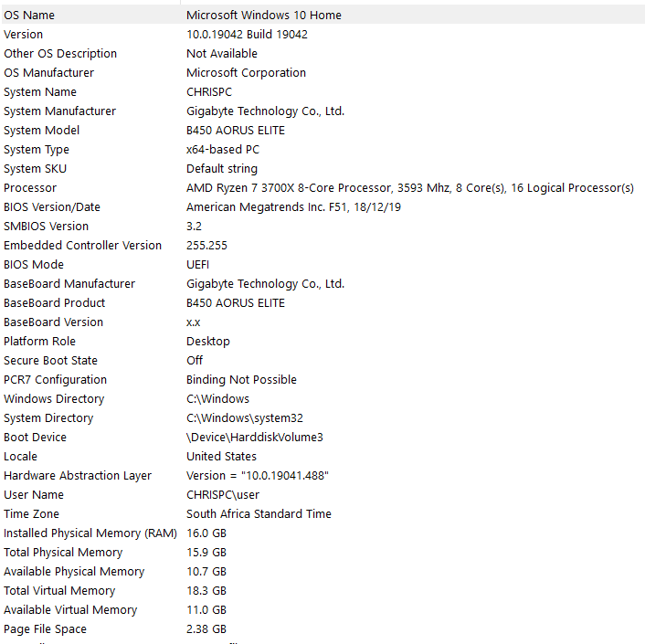Click the '10.7 GB' value
The height and width of the screenshot is (644, 645).
(x=206, y=572)
